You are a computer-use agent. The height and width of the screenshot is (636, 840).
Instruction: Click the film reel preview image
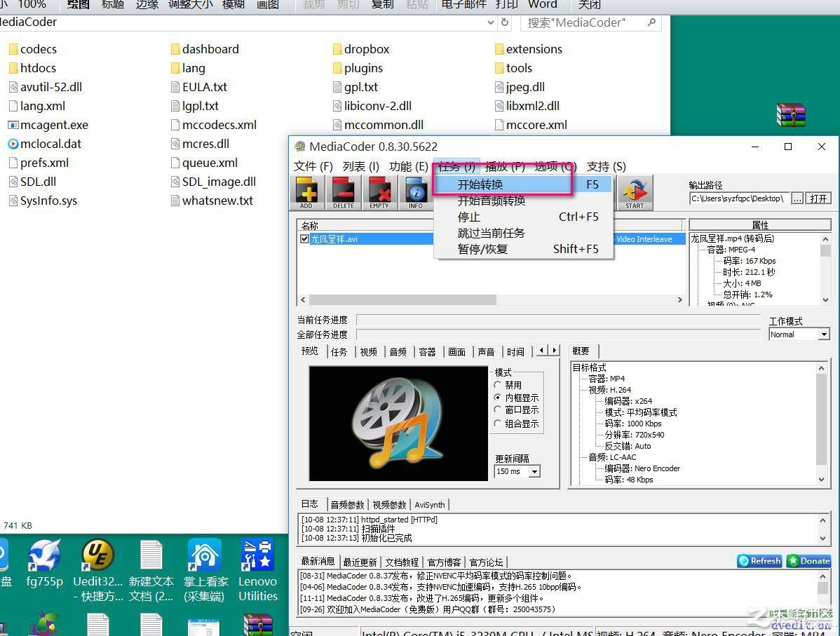[398, 424]
